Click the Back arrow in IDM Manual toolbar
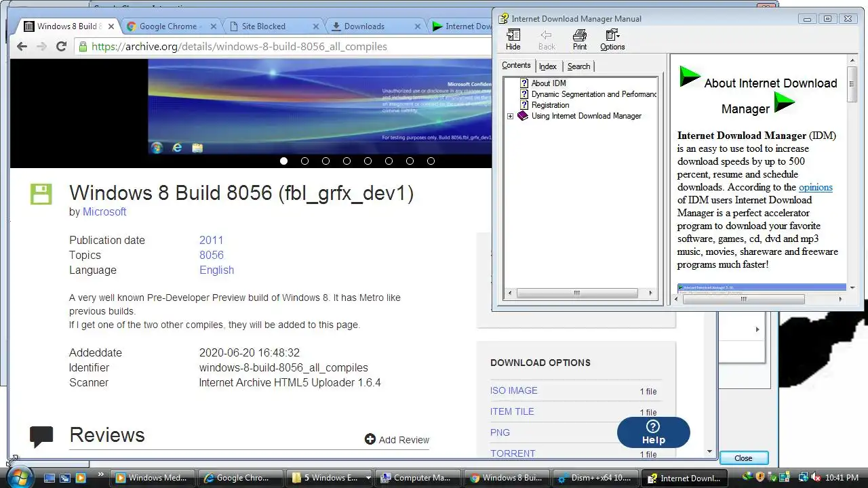This screenshot has width=868, height=488. (547, 40)
